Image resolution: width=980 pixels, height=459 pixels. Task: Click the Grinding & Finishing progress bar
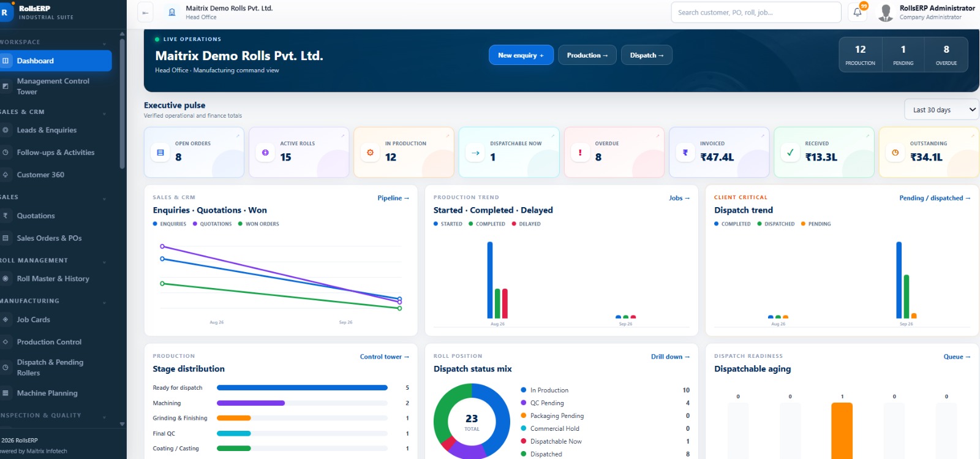coord(302,418)
